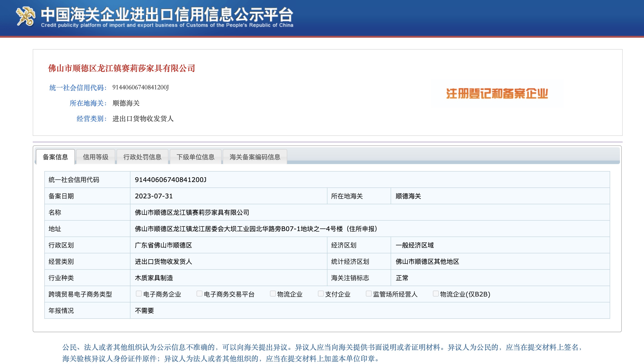The height and width of the screenshot is (364, 644).
Task: Click the platform title banner text
Action: 167,15
